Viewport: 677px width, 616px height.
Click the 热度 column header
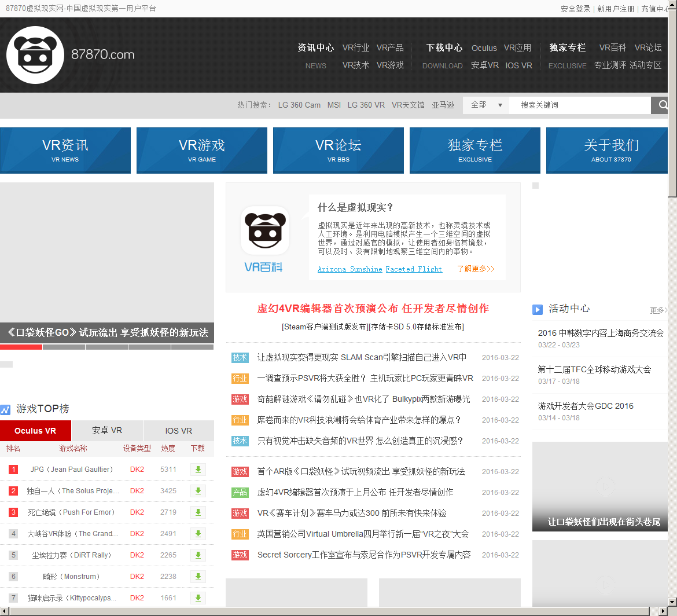(168, 448)
